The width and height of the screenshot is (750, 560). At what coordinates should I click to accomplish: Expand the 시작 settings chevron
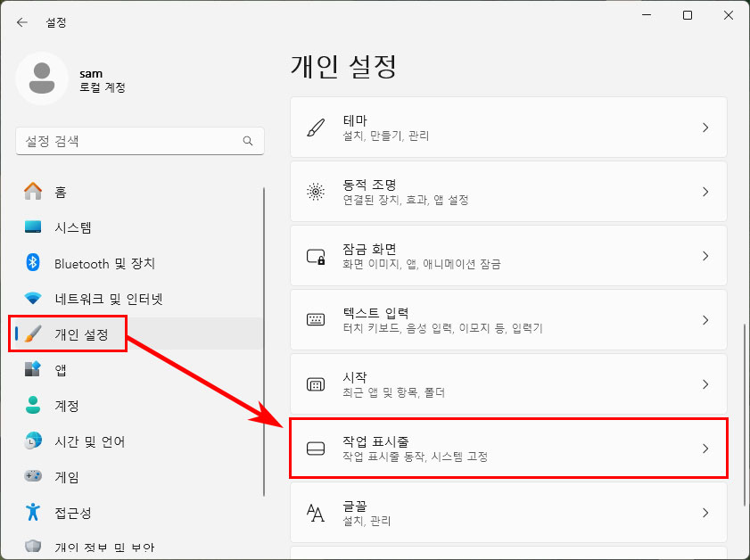click(x=706, y=383)
